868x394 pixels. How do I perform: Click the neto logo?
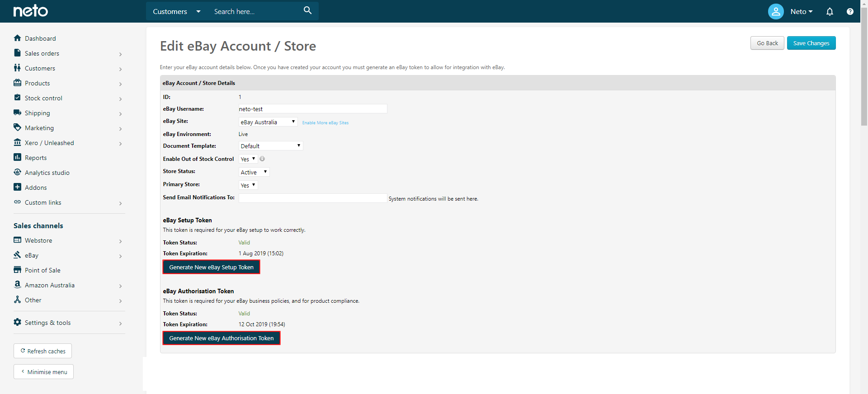30,11
